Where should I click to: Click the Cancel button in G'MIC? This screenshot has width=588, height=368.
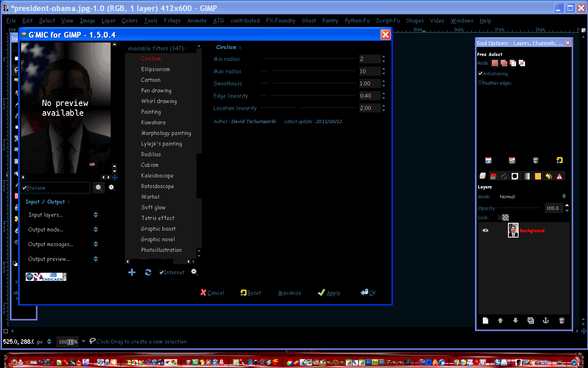(212, 293)
